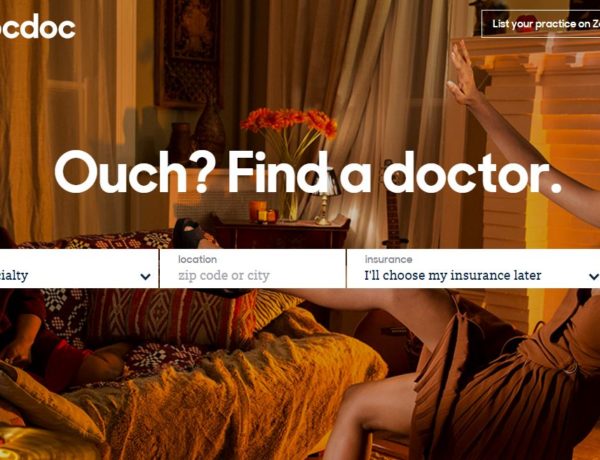Select the "Ouch? Find a doctor." headline
This screenshot has height=460, width=600.
[308, 172]
